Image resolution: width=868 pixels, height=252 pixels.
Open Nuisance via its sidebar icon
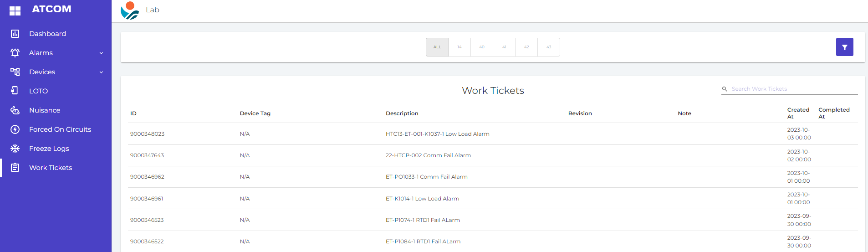coord(15,110)
